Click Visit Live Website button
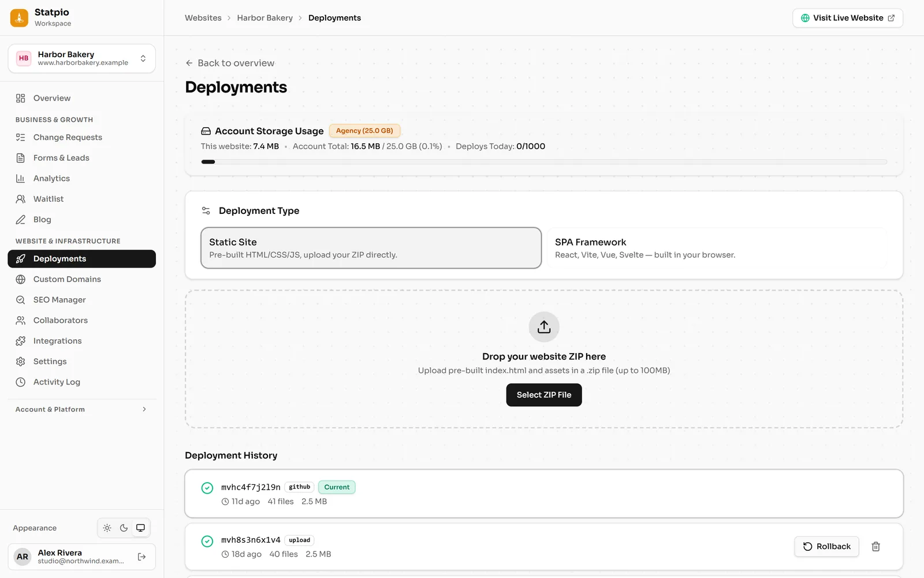The height and width of the screenshot is (578, 924). [847, 18]
